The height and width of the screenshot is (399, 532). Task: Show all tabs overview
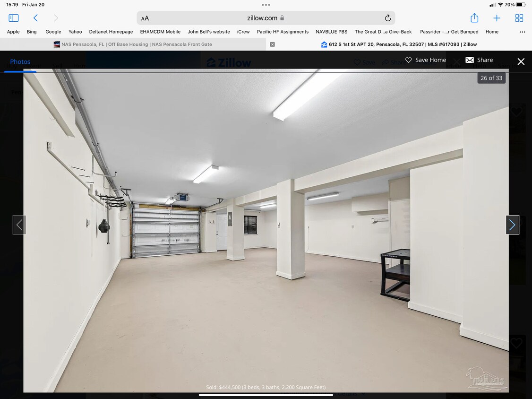click(519, 18)
